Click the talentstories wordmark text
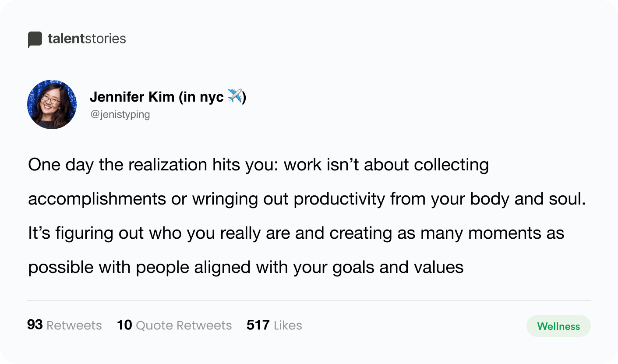Image resolution: width=618 pixels, height=364 pixels. pyautogui.click(x=87, y=39)
